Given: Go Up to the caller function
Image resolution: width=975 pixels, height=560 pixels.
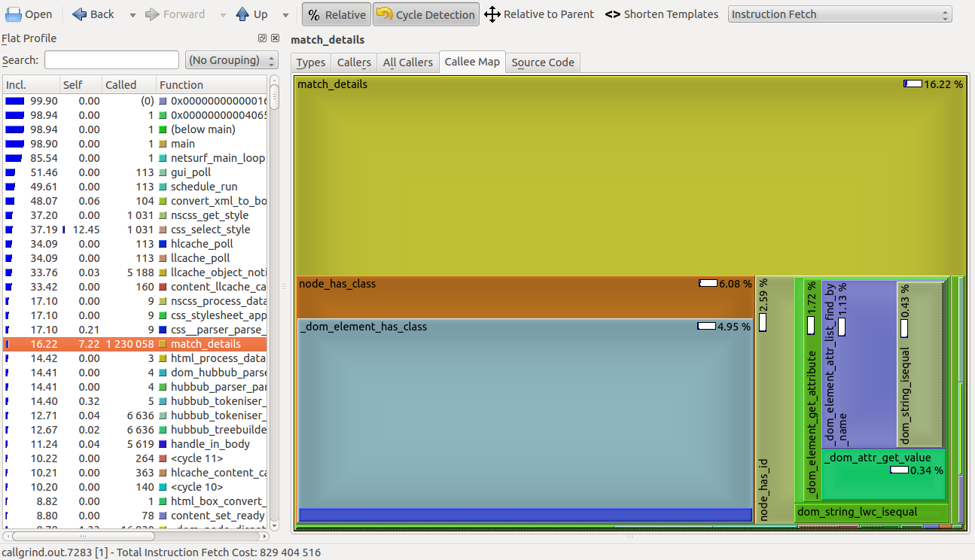Looking at the screenshot, I should 251,14.
